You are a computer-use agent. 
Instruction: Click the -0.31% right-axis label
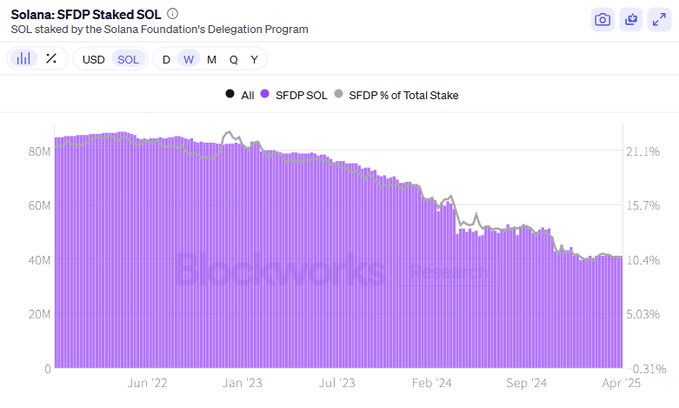point(647,369)
